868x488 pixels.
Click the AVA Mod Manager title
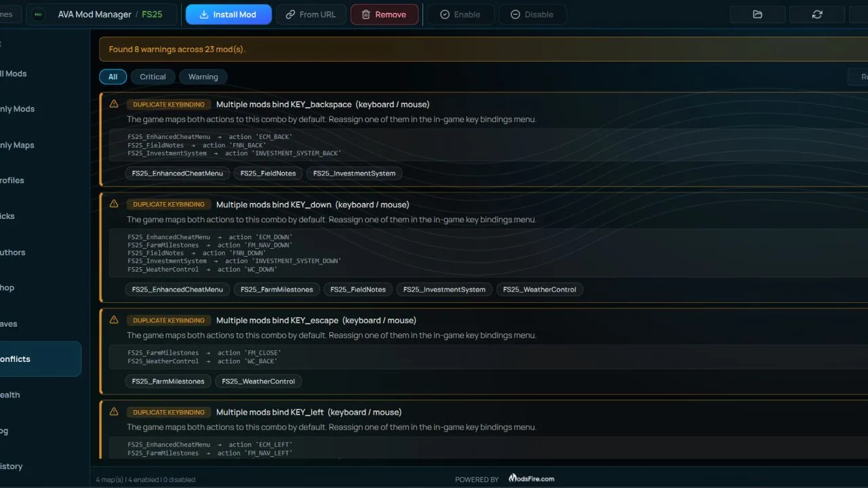(94, 14)
